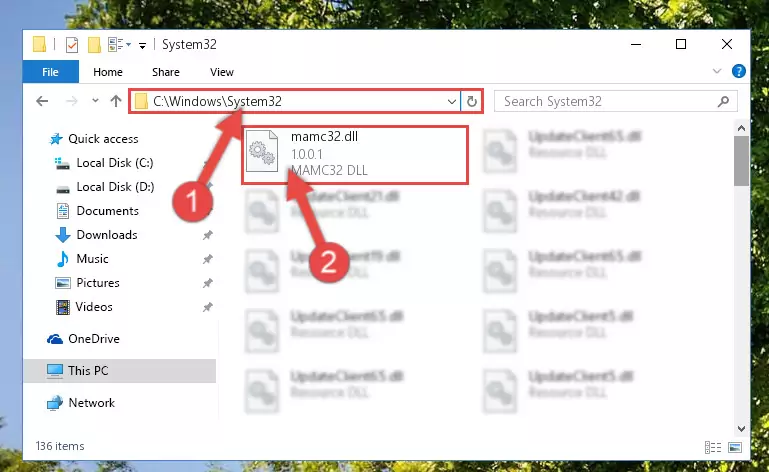Unpin Videos using its pin icon
This screenshot has width=769, height=472.
click(x=207, y=307)
